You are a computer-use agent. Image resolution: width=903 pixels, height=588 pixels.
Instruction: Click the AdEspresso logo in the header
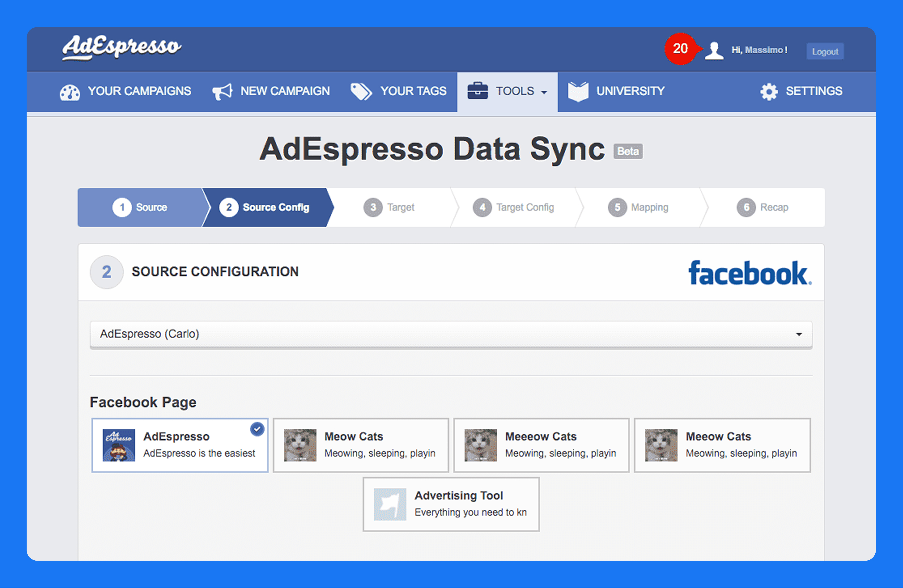coord(122,48)
